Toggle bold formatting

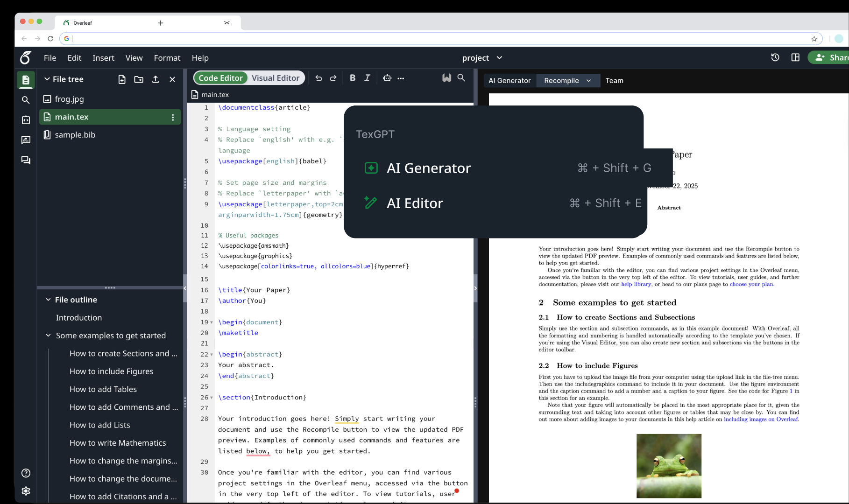[353, 78]
